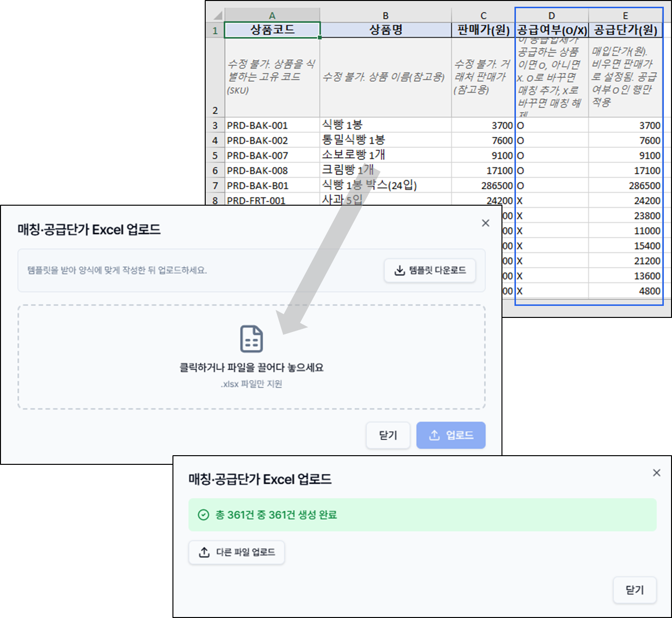Select cell 통밀식빵 1봉
Viewport: 672px width, 618px height.
pyautogui.click(x=385, y=140)
